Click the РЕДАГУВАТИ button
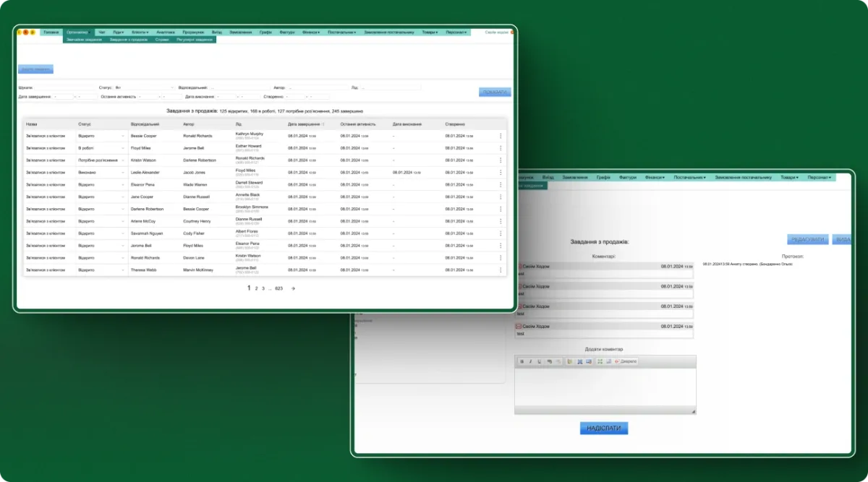This screenshot has height=482, width=868. [x=808, y=240]
